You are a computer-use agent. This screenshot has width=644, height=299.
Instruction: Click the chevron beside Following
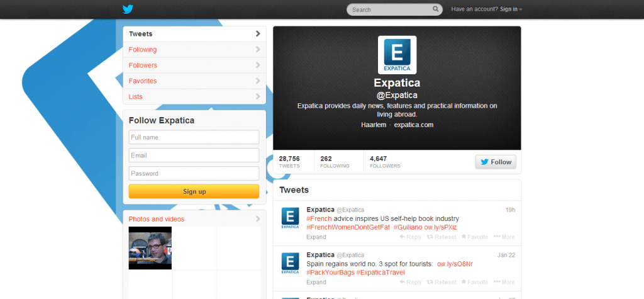tap(258, 49)
